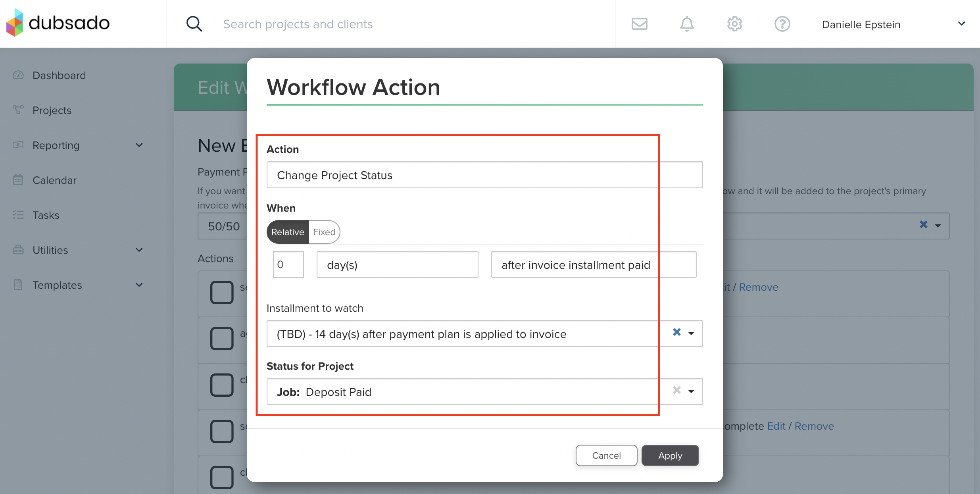The width and height of the screenshot is (980, 494).
Task: Click the Cancel button
Action: [606, 455]
